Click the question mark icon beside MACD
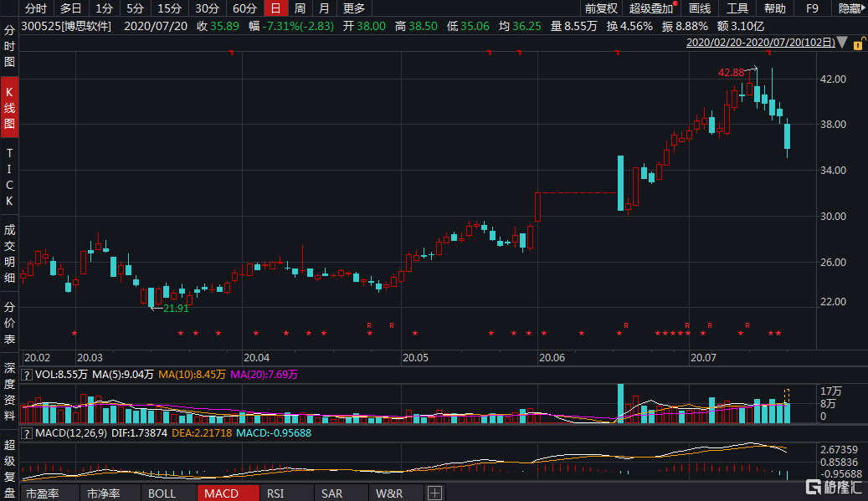This screenshot has height=501, width=868. [x=26, y=432]
